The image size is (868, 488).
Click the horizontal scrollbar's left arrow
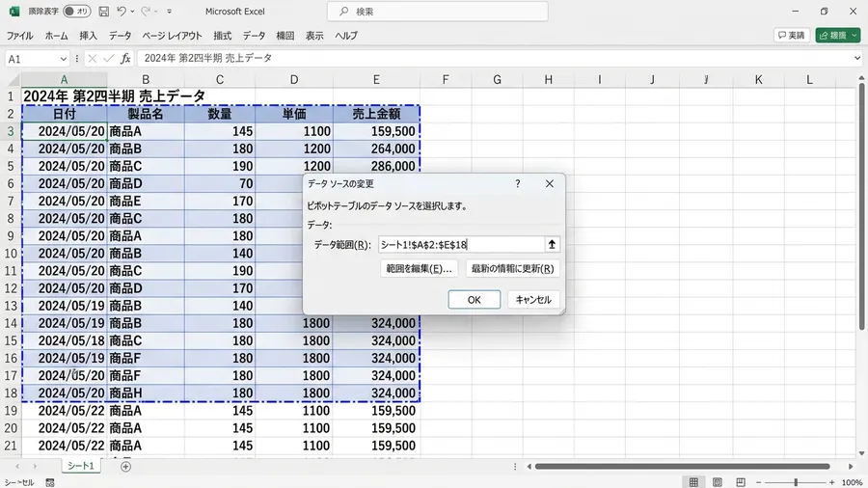tap(529, 467)
